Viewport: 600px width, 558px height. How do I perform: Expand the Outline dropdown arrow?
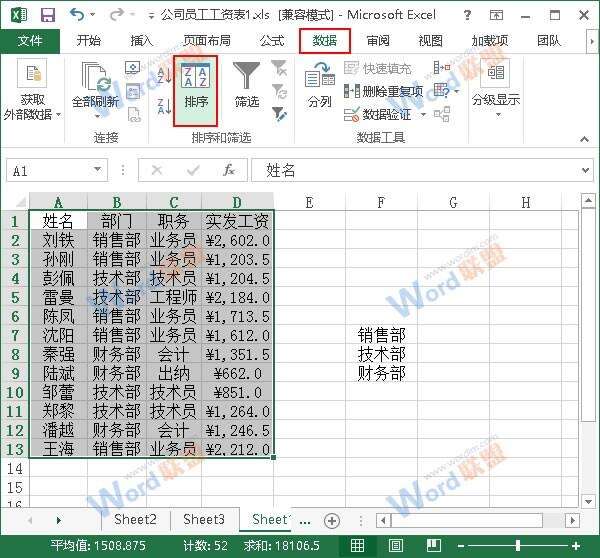point(498,115)
